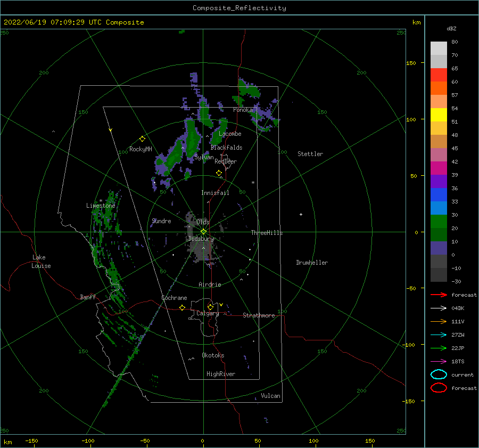Click the Cochrane city label

174,298
